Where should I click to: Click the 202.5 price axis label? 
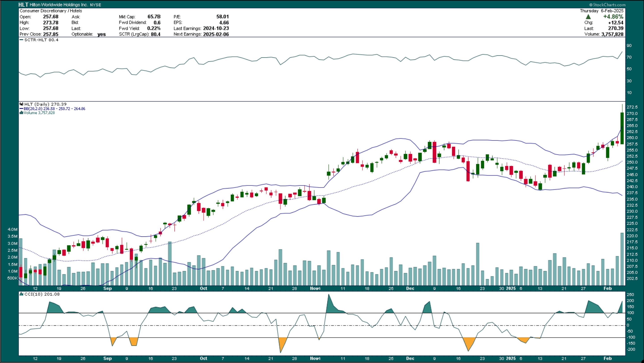coord(632,279)
